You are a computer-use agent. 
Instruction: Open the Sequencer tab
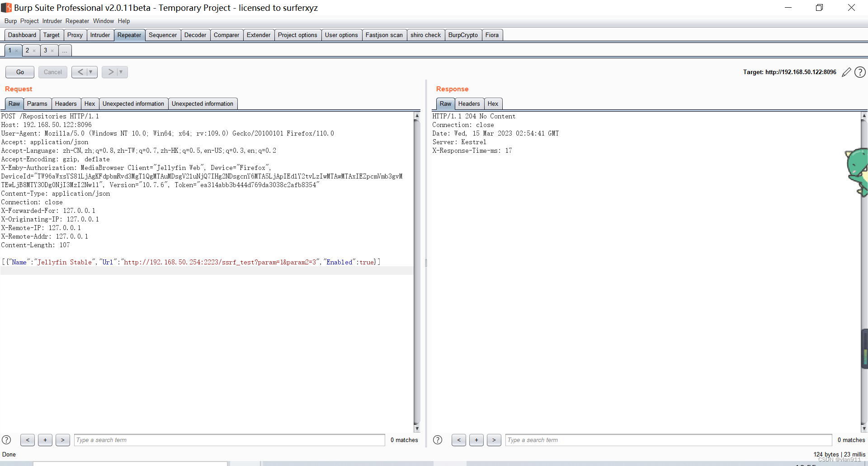pyautogui.click(x=163, y=35)
